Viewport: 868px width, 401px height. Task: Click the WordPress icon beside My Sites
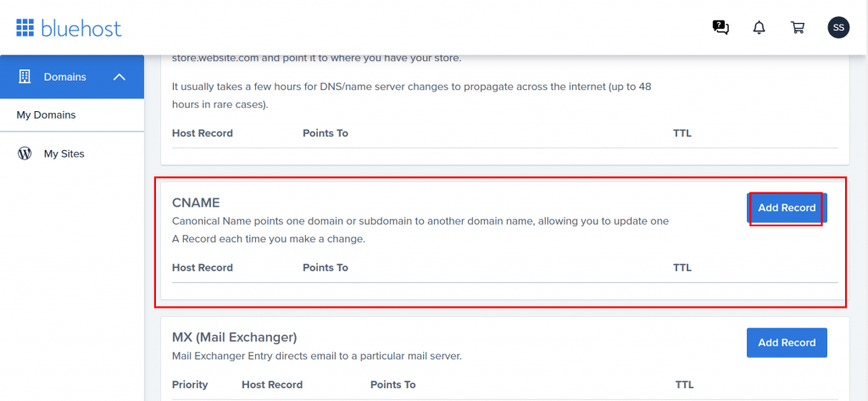click(25, 153)
